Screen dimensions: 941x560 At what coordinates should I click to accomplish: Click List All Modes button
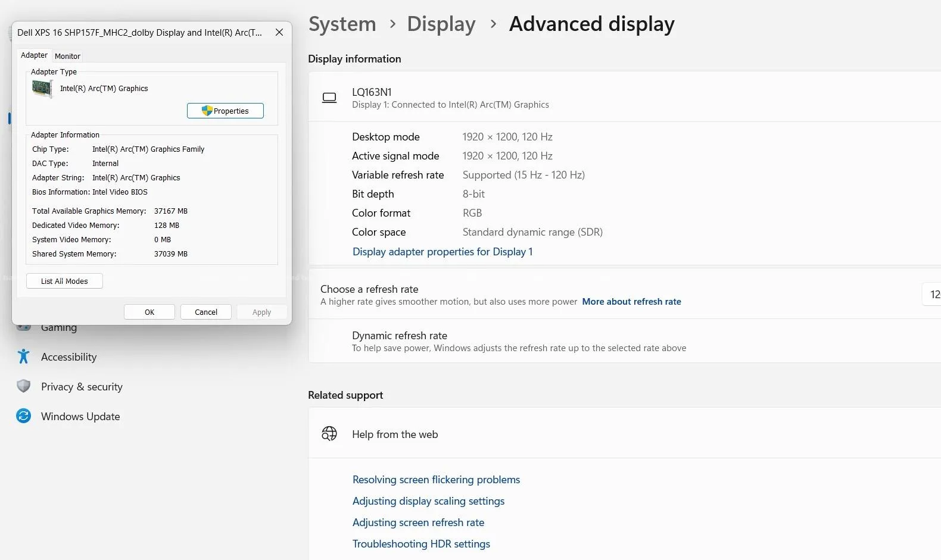point(64,281)
